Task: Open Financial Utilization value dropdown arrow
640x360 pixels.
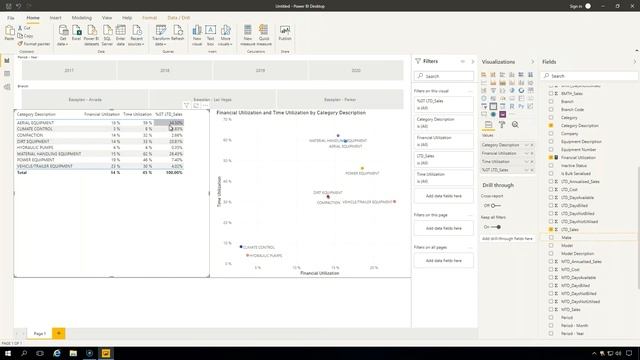Action: (526, 153)
